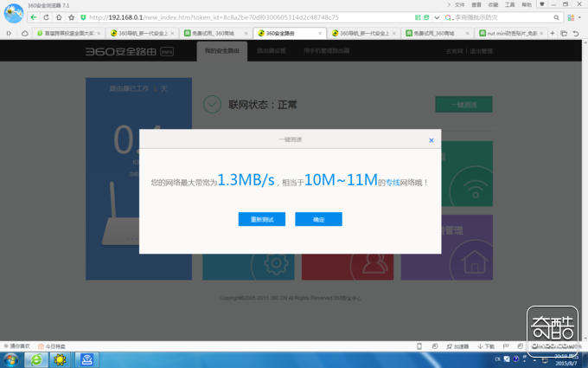Click the restore closed tab undo icon

(x=576, y=34)
